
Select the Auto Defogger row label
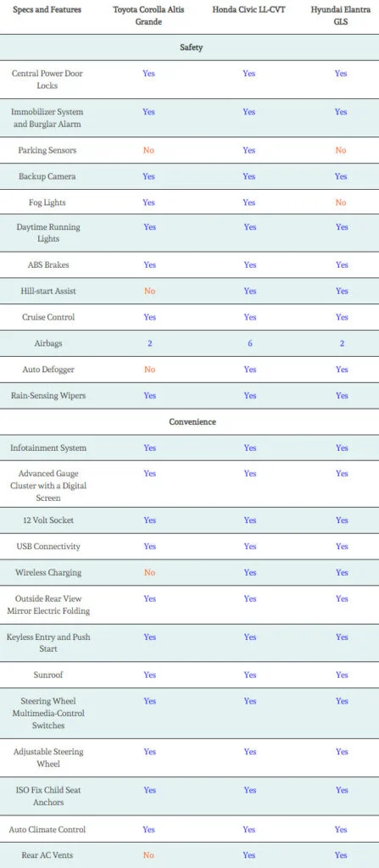(x=47, y=370)
